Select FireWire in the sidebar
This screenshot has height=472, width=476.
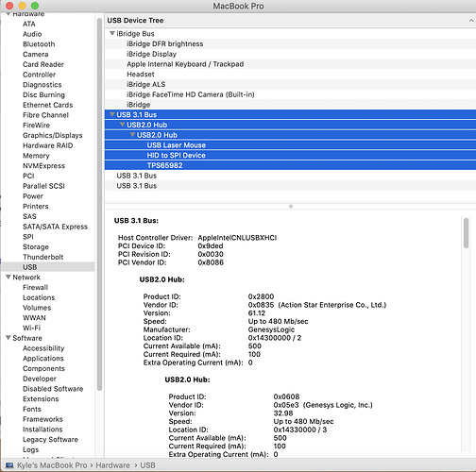[x=36, y=126]
